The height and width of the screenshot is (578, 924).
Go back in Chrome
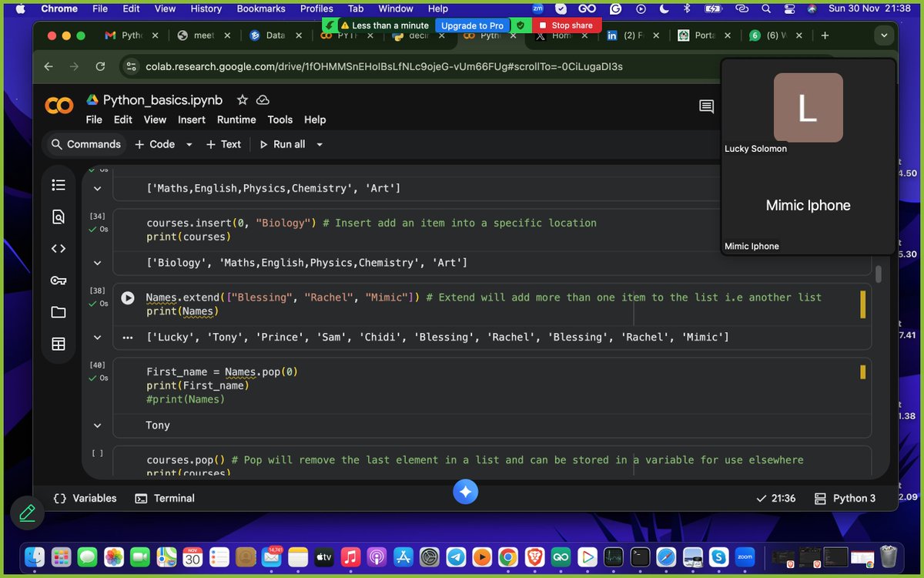[49, 66]
